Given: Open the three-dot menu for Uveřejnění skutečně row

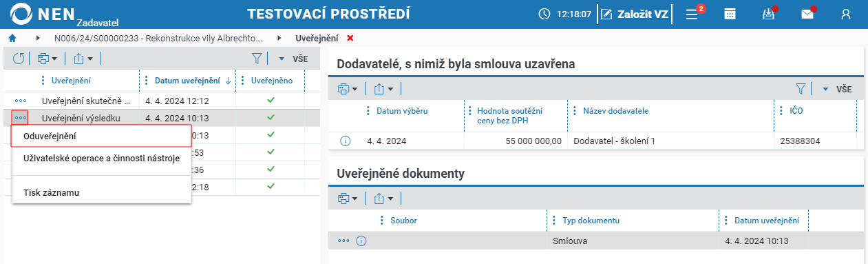Looking at the screenshot, I should [20, 101].
